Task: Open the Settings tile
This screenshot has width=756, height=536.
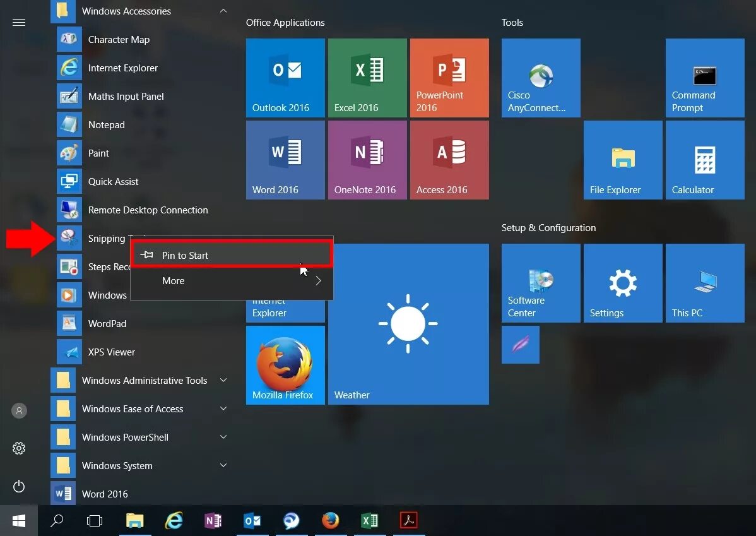Action: point(623,283)
